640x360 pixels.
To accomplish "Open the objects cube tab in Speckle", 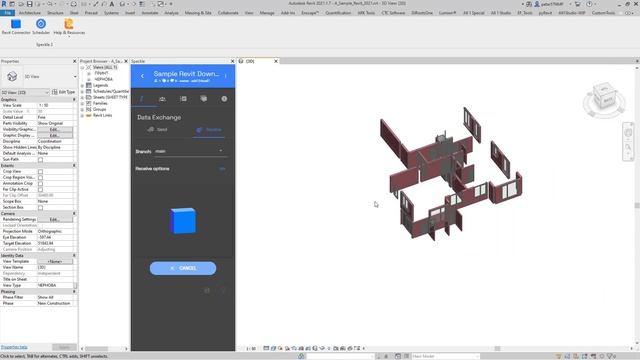I will tap(203, 99).
